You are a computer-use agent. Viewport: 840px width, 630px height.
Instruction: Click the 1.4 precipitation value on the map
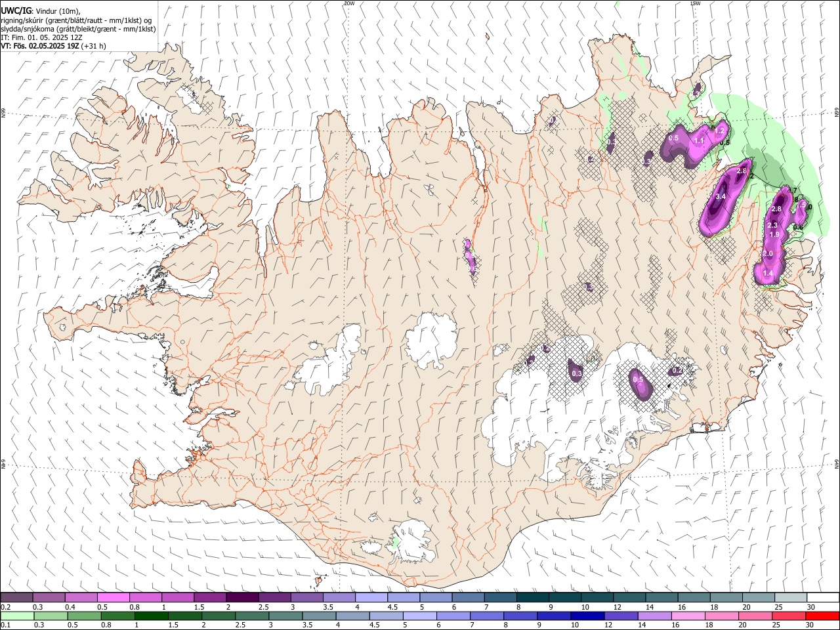(x=768, y=273)
